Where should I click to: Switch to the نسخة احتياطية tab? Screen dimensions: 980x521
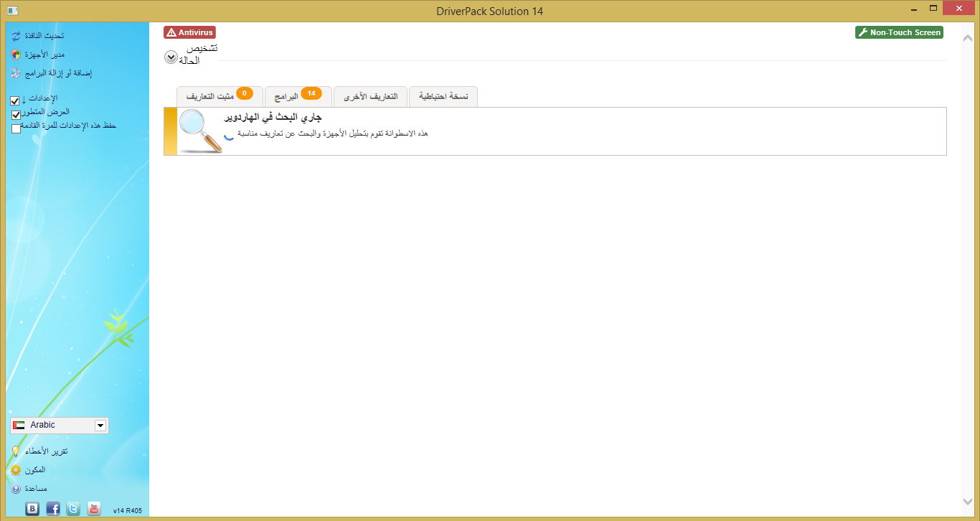pyautogui.click(x=443, y=95)
